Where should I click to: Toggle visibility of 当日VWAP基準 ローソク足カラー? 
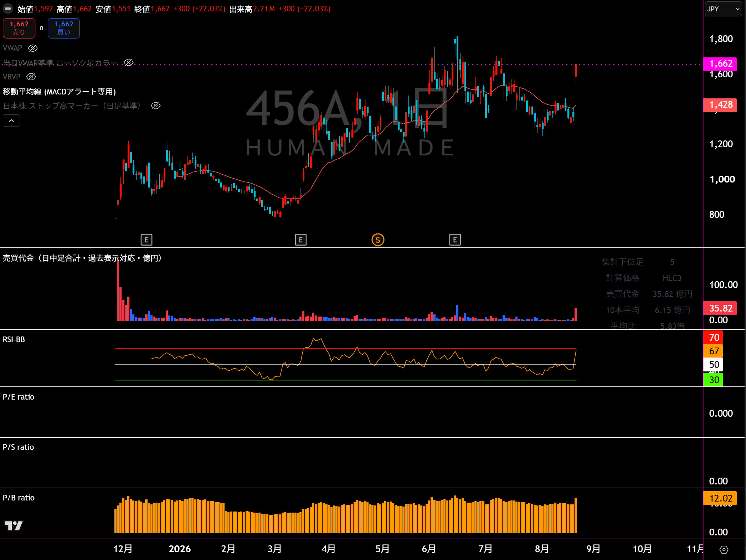129,63
